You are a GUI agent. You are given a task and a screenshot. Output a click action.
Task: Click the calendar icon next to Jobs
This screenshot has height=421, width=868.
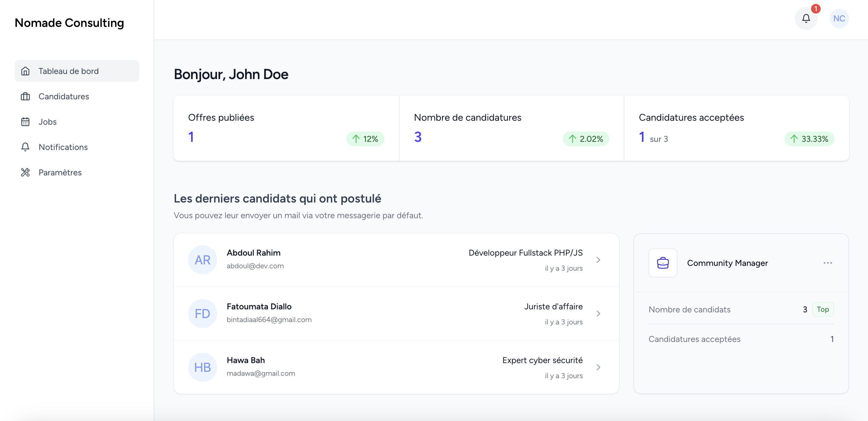point(25,122)
